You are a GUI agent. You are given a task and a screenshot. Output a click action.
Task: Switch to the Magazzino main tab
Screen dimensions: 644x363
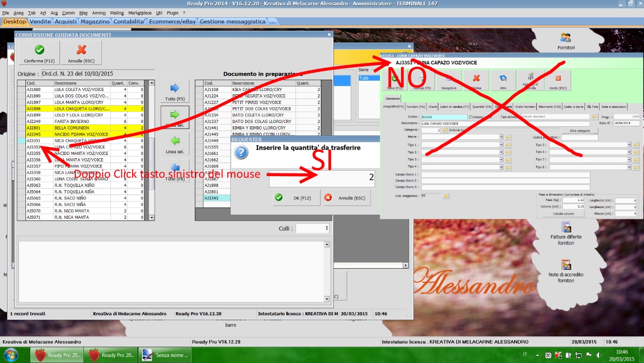click(x=95, y=21)
